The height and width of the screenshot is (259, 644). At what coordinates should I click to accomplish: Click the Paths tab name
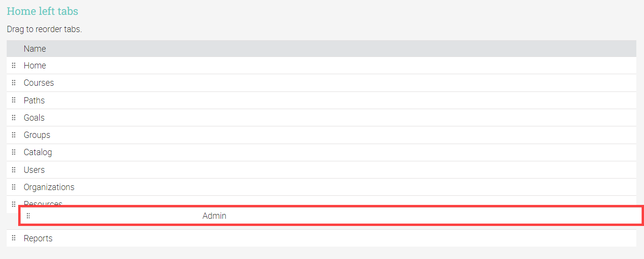tap(34, 101)
